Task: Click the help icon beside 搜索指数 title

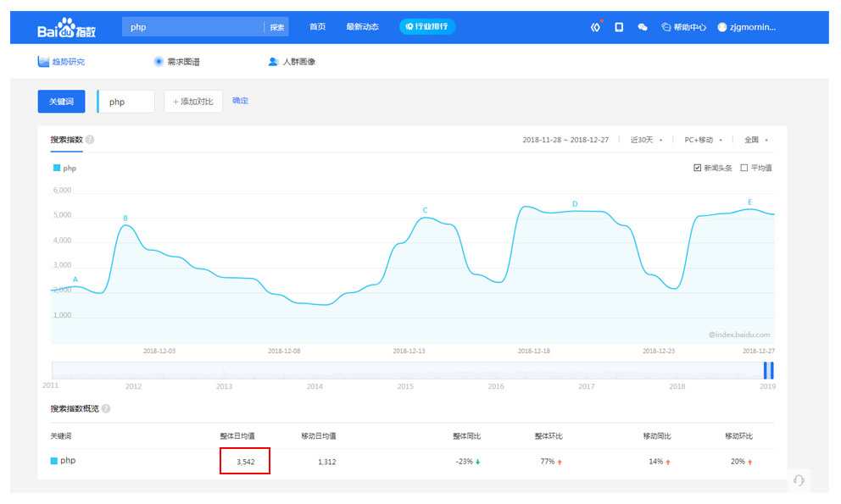Action: [x=90, y=140]
